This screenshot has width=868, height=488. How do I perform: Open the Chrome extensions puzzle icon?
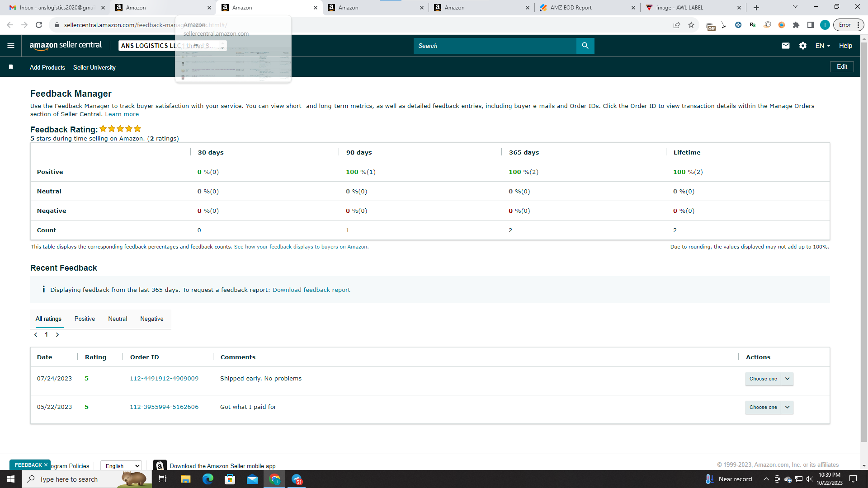(x=796, y=25)
